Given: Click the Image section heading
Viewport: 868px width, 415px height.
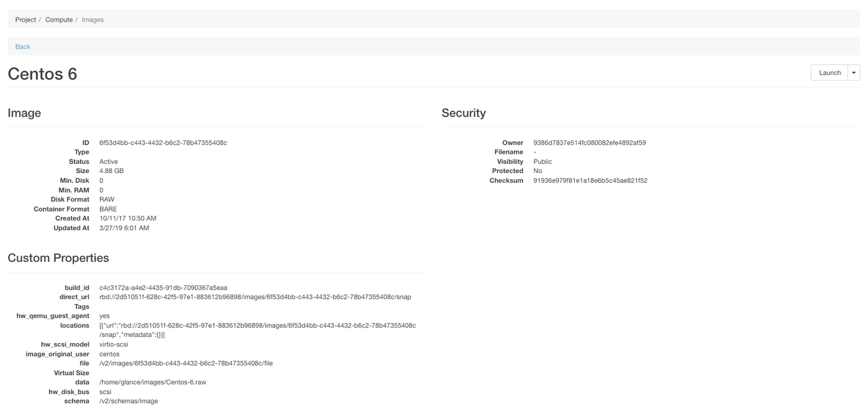Looking at the screenshot, I should 24,113.
